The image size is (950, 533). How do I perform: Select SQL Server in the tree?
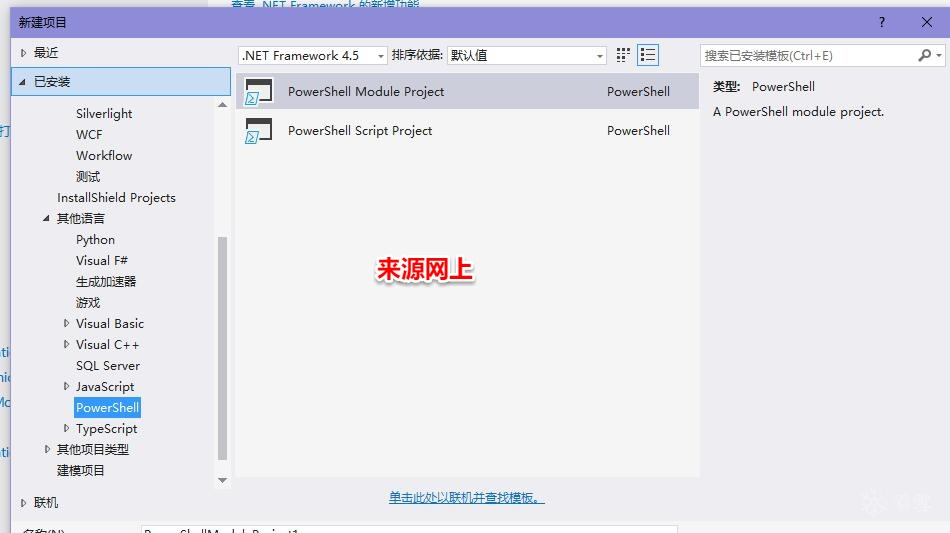[x=108, y=365]
